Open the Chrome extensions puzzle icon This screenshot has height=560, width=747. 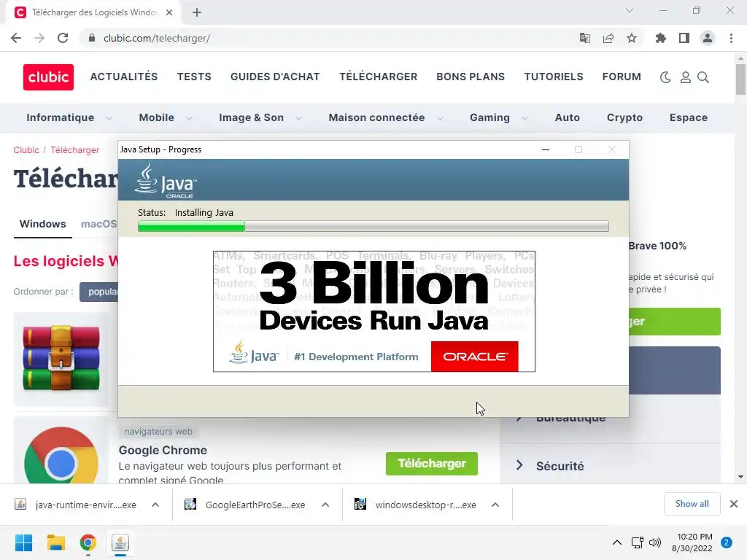coord(661,38)
